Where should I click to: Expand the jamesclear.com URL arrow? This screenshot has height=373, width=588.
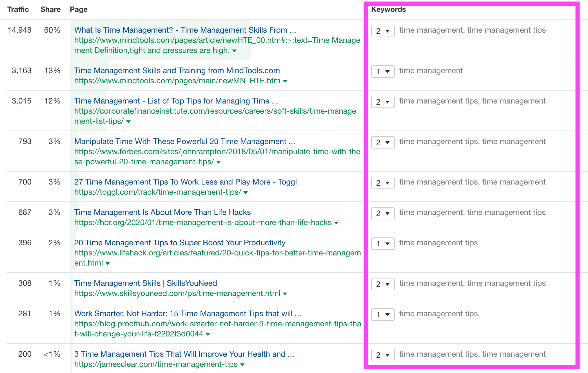point(242,364)
